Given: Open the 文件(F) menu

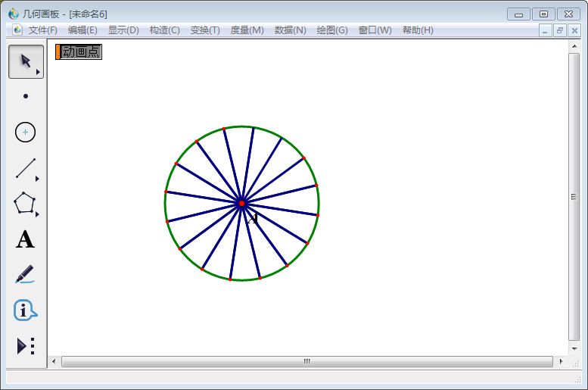Looking at the screenshot, I should (43, 30).
